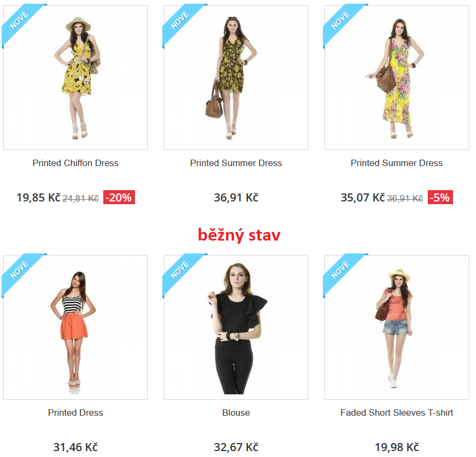Click the -20% discount badge
The height and width of the screenshot is (457, 476).
(x=119, y=197)
